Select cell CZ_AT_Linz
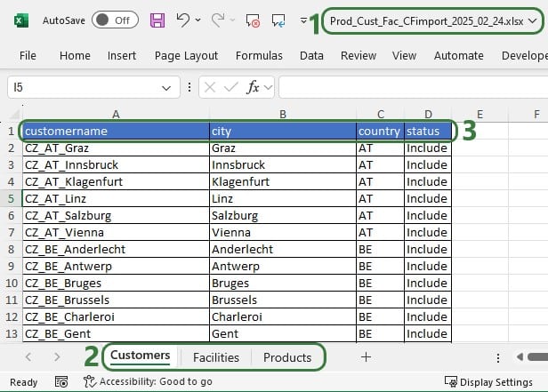This screenshot has height=392, width=548. (x=116, y=198)
